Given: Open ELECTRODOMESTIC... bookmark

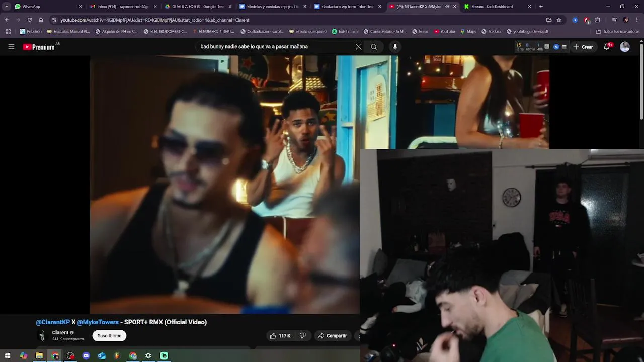Looking at the screenshot, I should (165, 31).
